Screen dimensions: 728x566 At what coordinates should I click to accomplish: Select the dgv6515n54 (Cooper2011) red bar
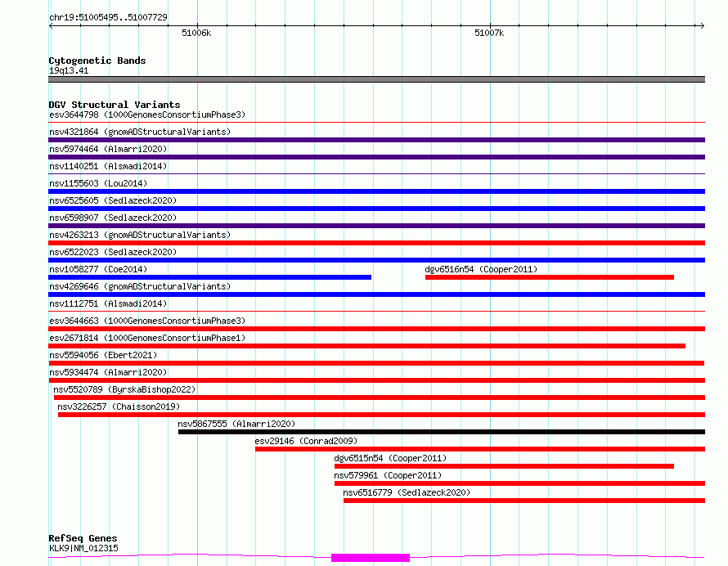(x=504, y=466)
